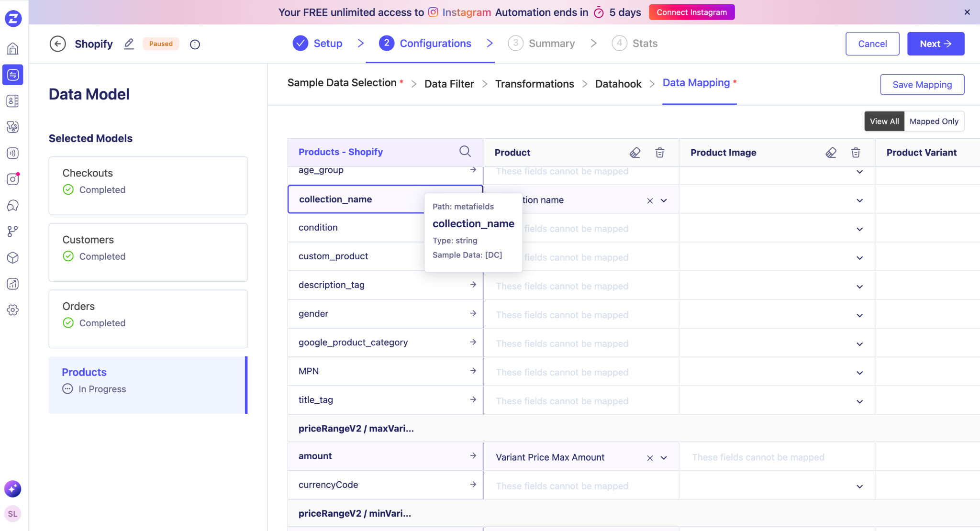Select the Orders model card

(x=148, y=319)
